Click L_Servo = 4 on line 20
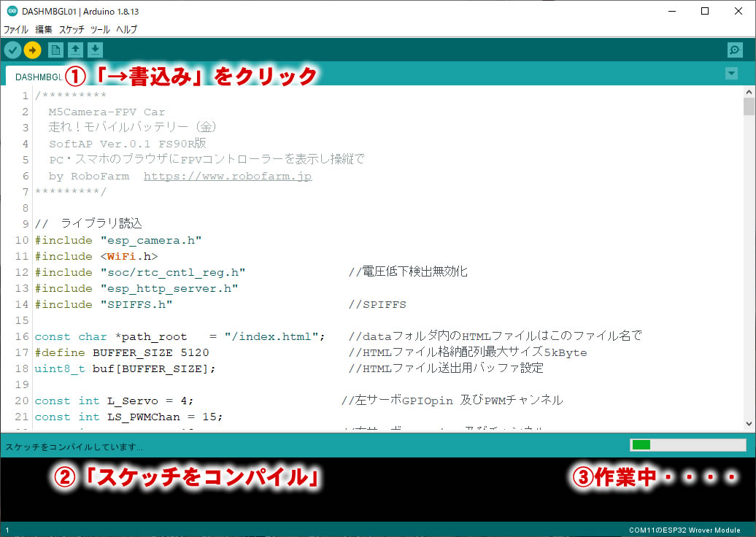The height and width of the screenshot is (537, 756). pos(147,401)
